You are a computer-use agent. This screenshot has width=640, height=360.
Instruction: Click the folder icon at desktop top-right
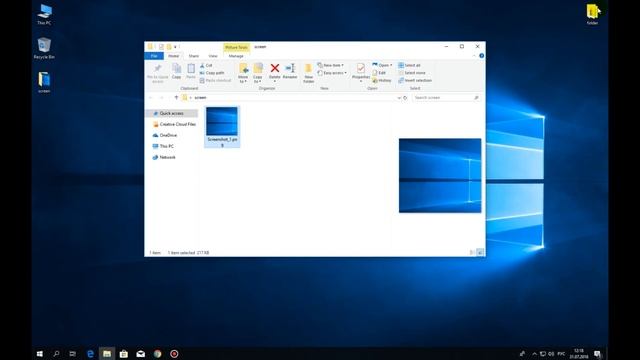(593, 14)
